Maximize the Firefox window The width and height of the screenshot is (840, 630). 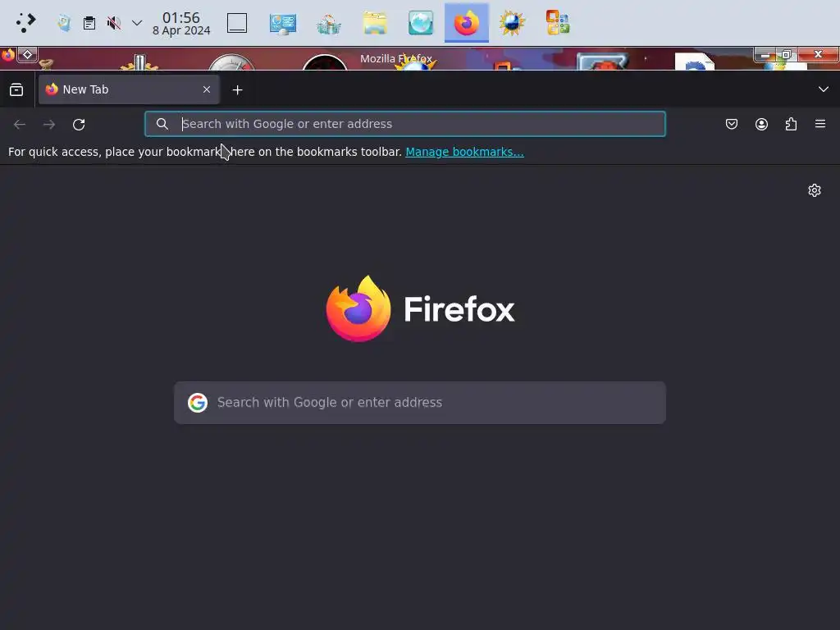tap(787, 54)
